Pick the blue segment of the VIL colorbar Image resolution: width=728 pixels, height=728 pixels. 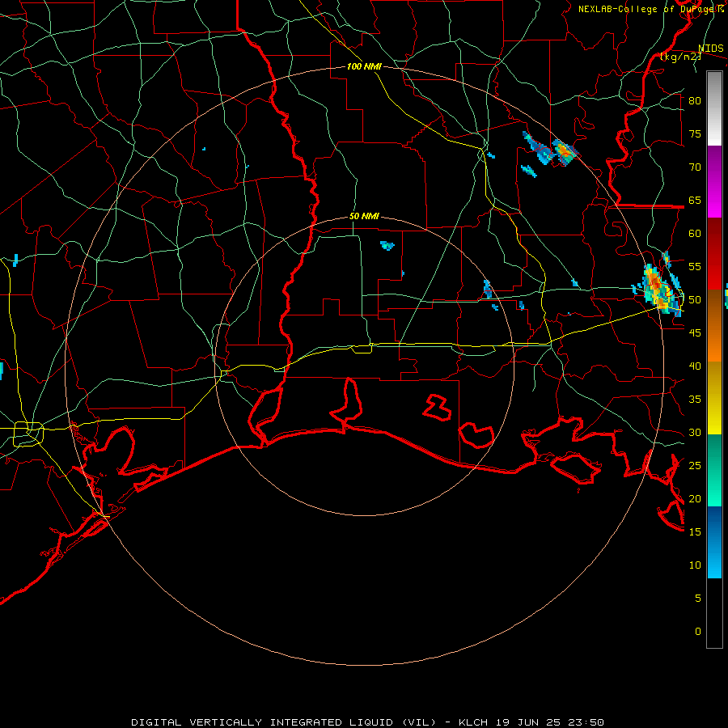click(714, 542)
